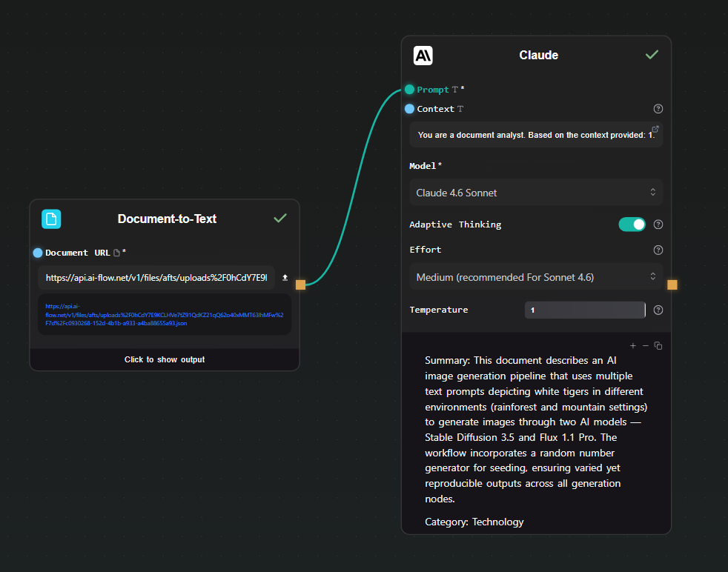Image resolution: width=728 pixels, height=572 pixels.
Task: Click the plus icon above the summary output
Action: click(x=633, y=345)
